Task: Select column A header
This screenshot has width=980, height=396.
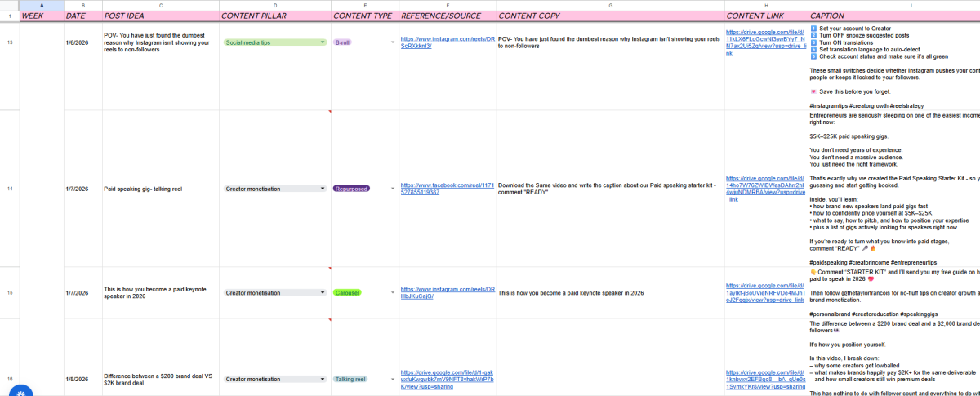Action: tap(42, 5)
